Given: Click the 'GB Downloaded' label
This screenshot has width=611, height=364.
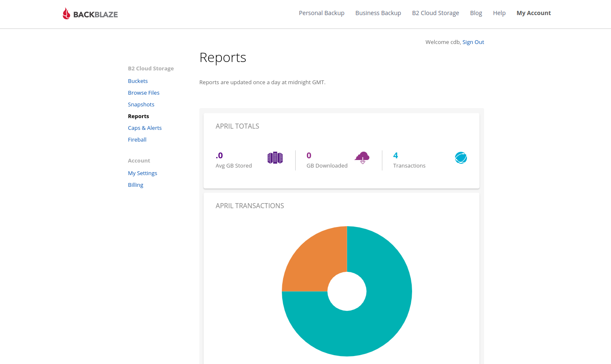Looking at the screenshot, I should click(x=327, y=165).
